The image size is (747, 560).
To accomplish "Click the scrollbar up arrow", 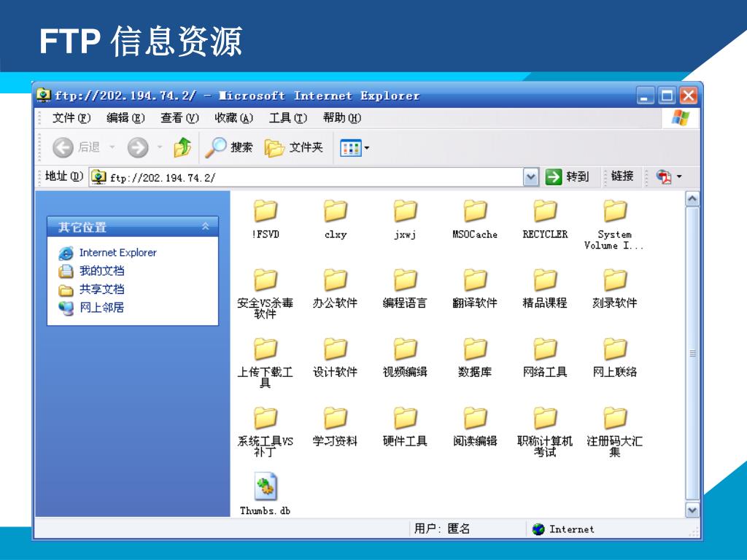I will 692,198.
